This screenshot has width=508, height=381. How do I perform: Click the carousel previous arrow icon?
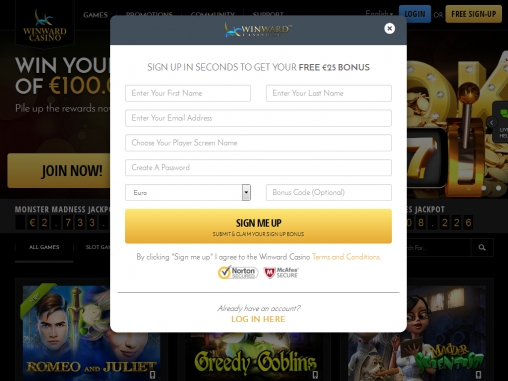(x=492, y=122)
